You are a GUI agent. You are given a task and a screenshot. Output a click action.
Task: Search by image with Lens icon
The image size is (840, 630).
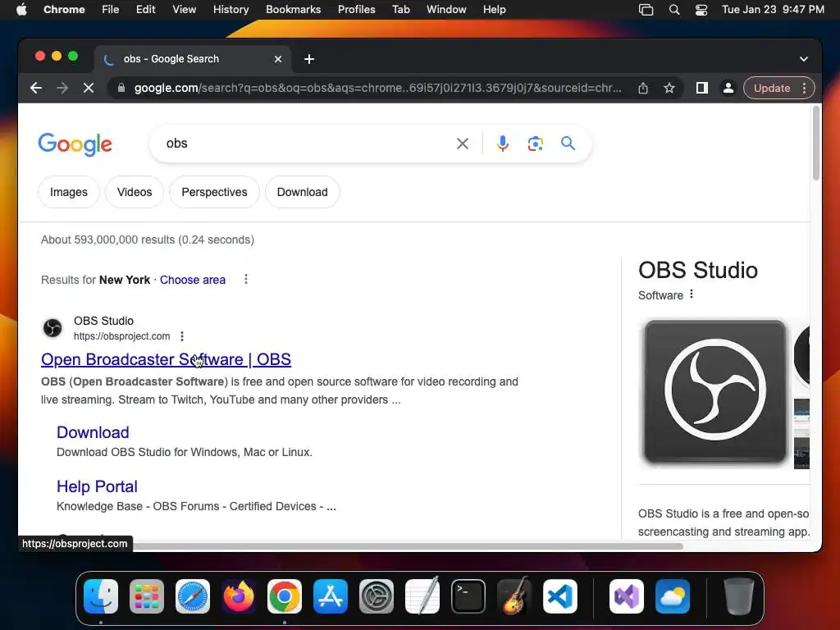coord(535,144)
